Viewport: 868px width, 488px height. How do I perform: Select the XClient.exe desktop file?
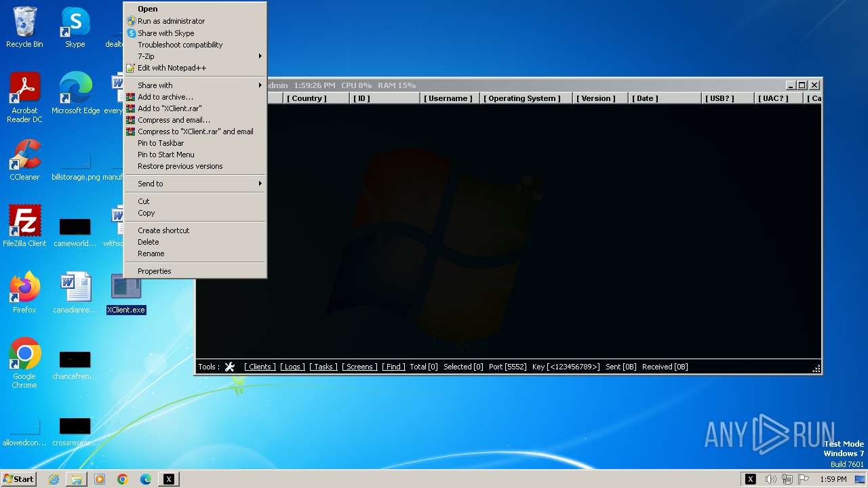tap(126, 294)
